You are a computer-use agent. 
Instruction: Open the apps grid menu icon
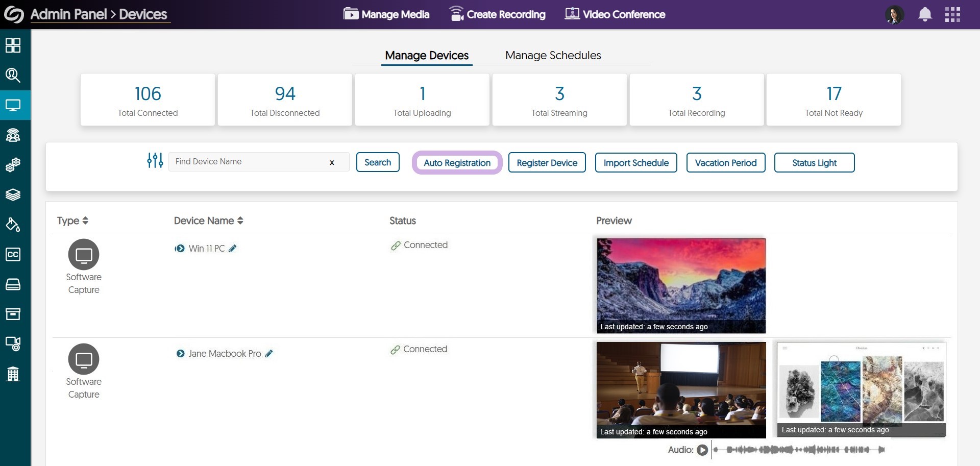pos(952,14)
